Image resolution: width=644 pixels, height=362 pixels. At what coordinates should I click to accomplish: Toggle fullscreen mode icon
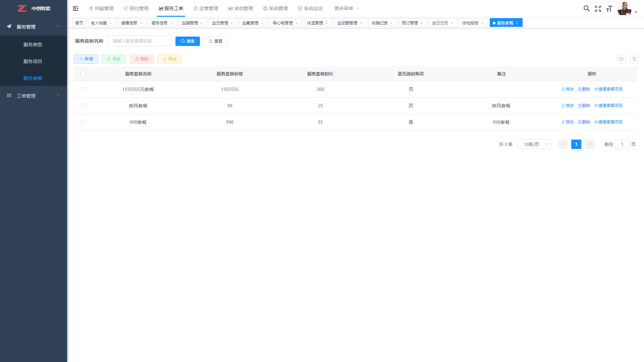pos(598,9)
